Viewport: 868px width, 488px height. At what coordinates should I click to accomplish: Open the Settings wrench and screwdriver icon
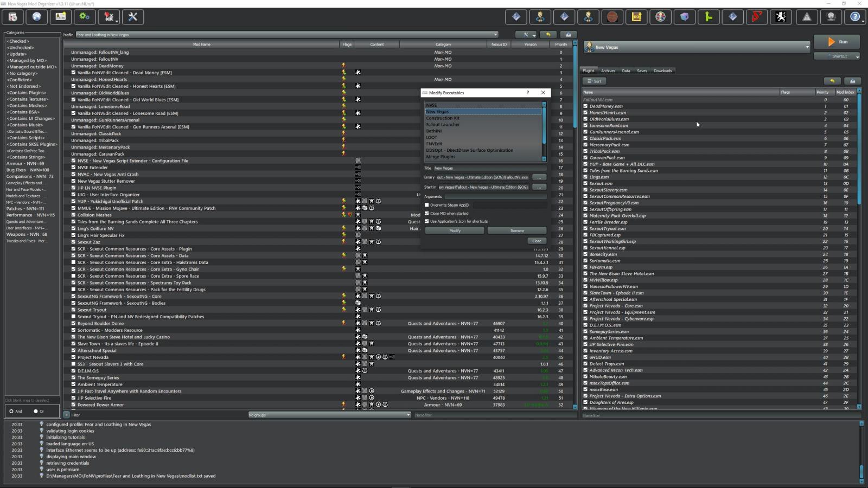[x=133, y=17]
